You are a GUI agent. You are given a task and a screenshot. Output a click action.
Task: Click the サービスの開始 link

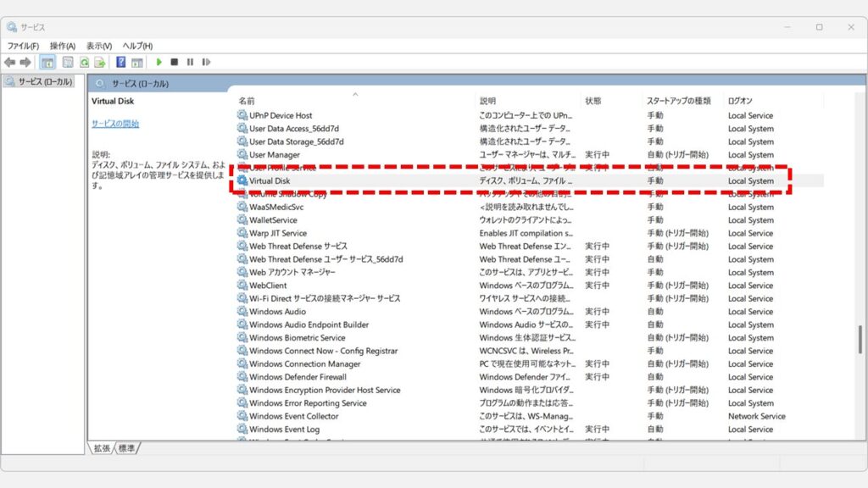tap(115, 124)
